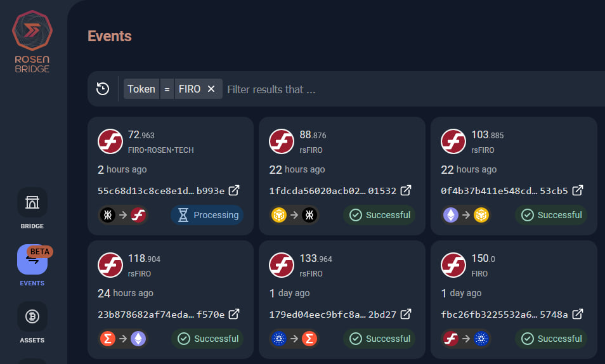Click the Rosen Bridge logo

[x=32, y=42]
